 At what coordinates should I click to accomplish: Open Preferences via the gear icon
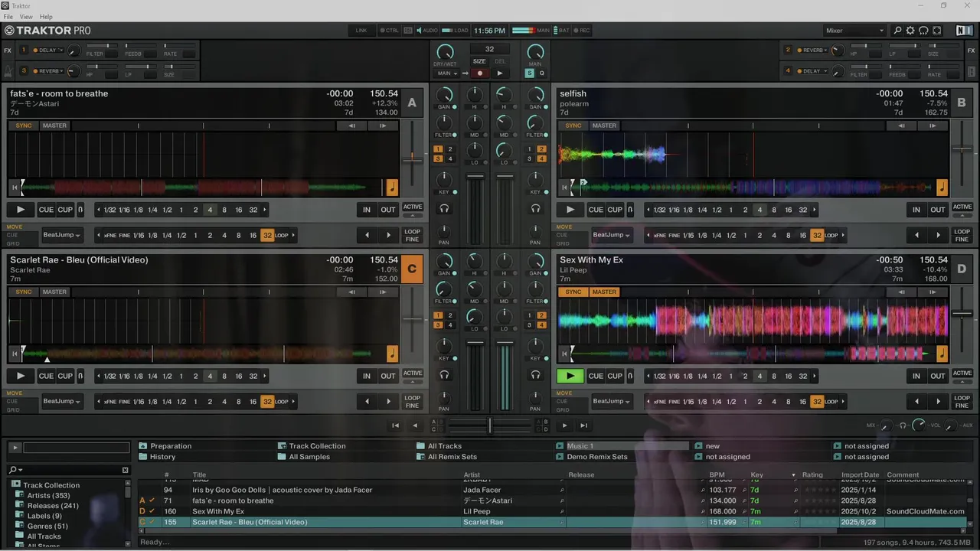click(910, 31)
